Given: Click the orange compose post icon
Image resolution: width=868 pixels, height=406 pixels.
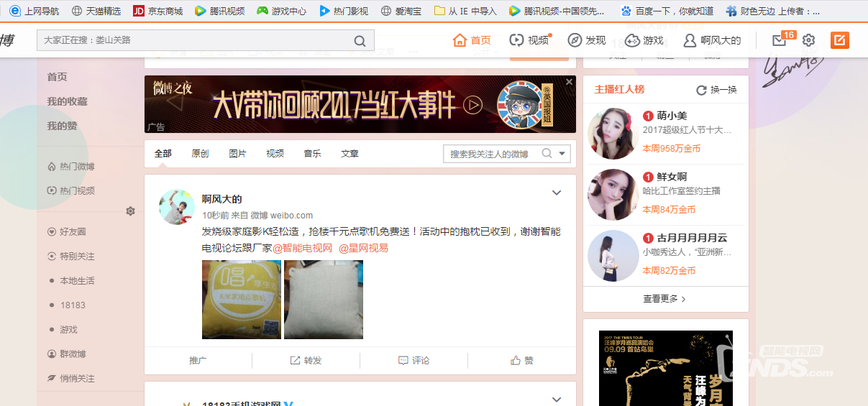Looking at the screenshot, I should point(839,40).
